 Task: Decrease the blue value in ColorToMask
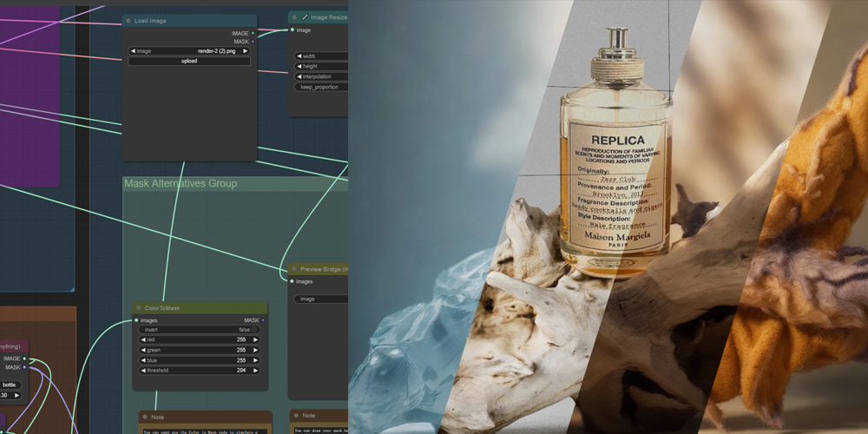[143, 360]
